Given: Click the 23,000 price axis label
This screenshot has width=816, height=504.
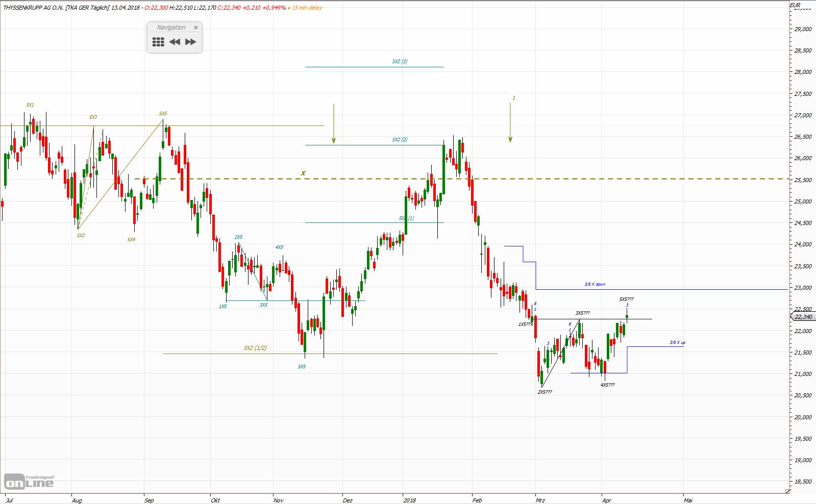Looking at the screenshot, I should coord(803,288).
